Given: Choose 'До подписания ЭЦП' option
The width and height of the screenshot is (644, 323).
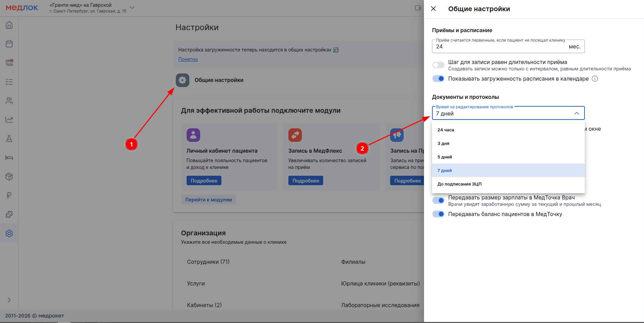Looking at the screenshot, I should (x=459, y=184).
